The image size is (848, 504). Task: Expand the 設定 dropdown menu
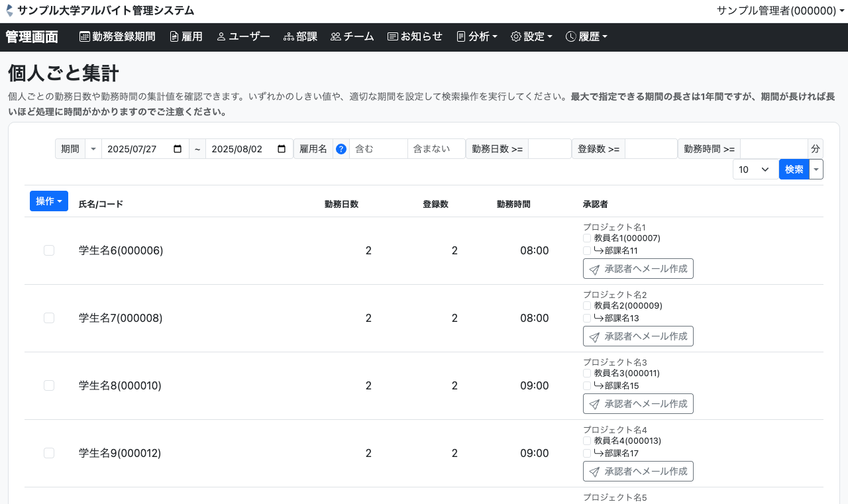[531, 36]
